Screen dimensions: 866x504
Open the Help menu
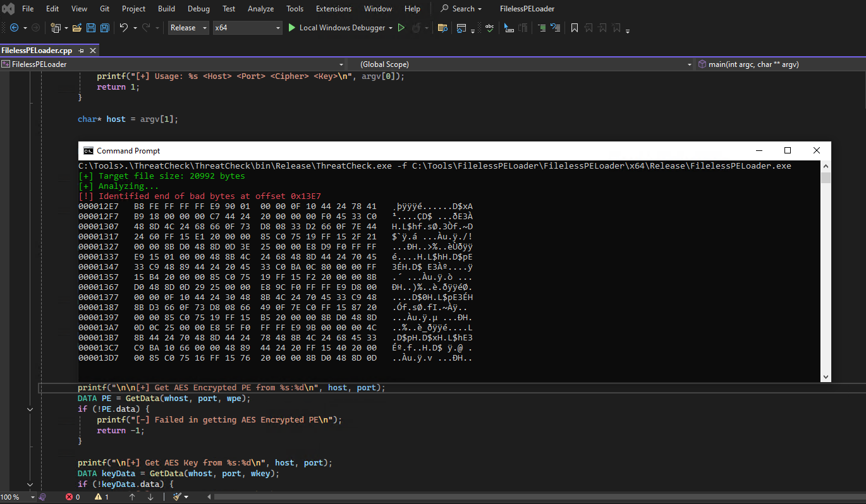click(412, 9)
